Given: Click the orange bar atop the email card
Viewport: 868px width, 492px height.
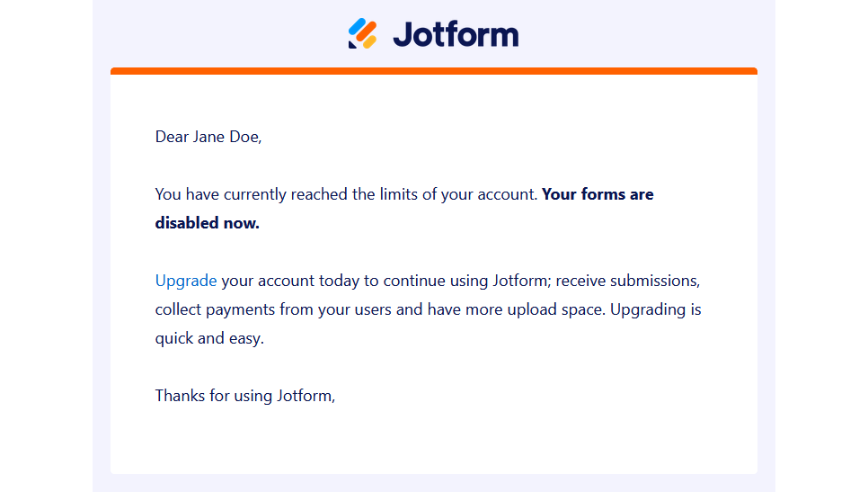Looking at the screenshot, I should tap(433, 71).
